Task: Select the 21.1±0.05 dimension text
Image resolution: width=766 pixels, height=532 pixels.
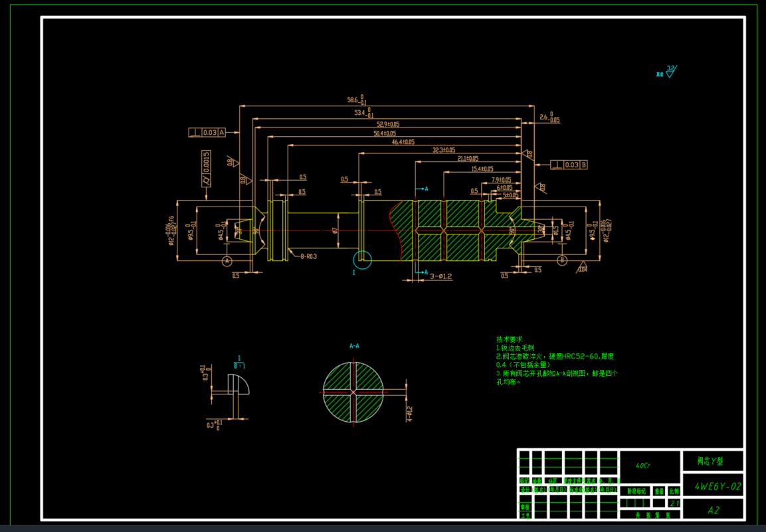Action: [x=468, y=159]
